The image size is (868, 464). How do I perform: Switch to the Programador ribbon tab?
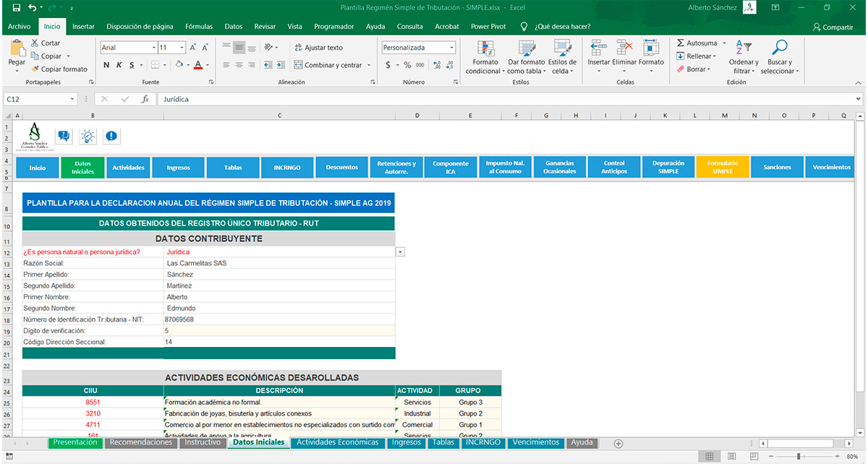334,27
